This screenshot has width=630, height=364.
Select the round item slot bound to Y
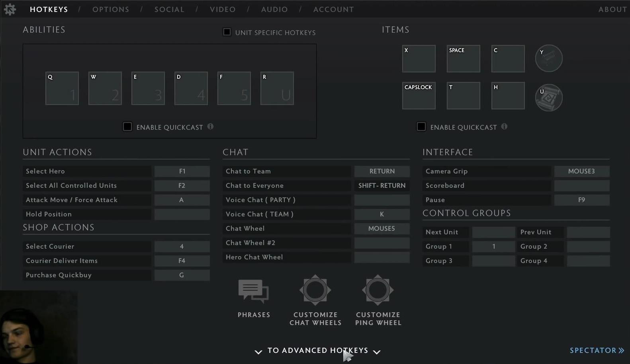(x=549, y=58)
